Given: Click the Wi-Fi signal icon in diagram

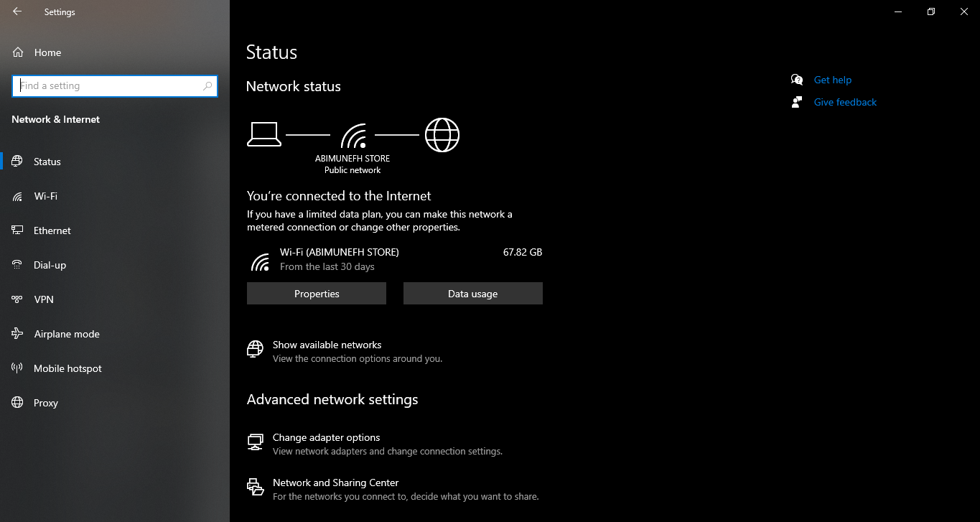Looking at the screenshot, I should tap(353, 135).
